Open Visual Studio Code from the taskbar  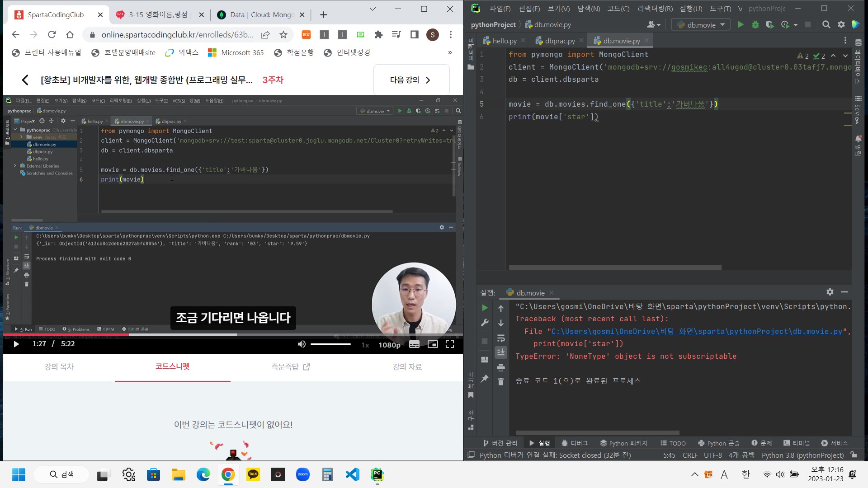pos(353,474)
